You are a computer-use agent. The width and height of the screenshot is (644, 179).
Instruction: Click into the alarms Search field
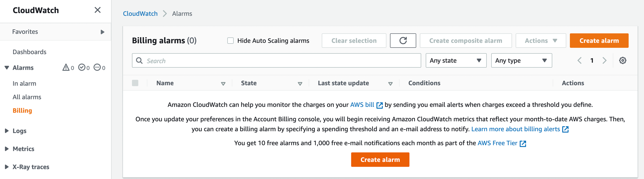click(x=280, y=61)
